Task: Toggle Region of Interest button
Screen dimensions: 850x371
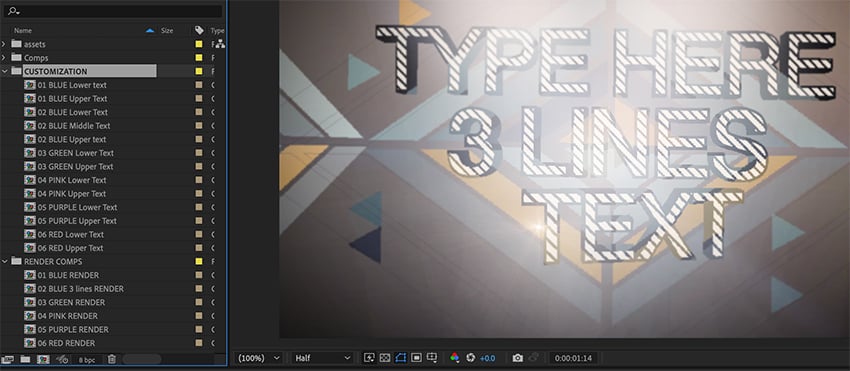Action: [x=416, y=357]
